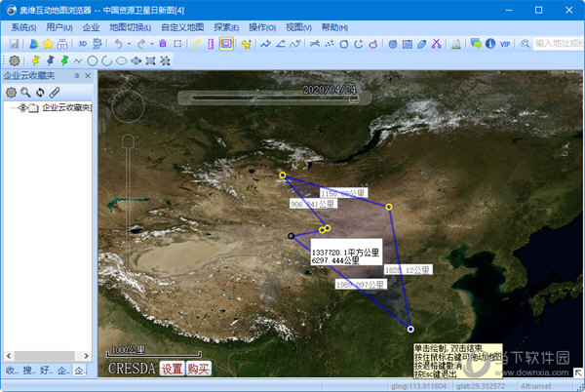Click the blue bridge shape tool
Viewport: 585px width, 392px height.
pos(315,44)
